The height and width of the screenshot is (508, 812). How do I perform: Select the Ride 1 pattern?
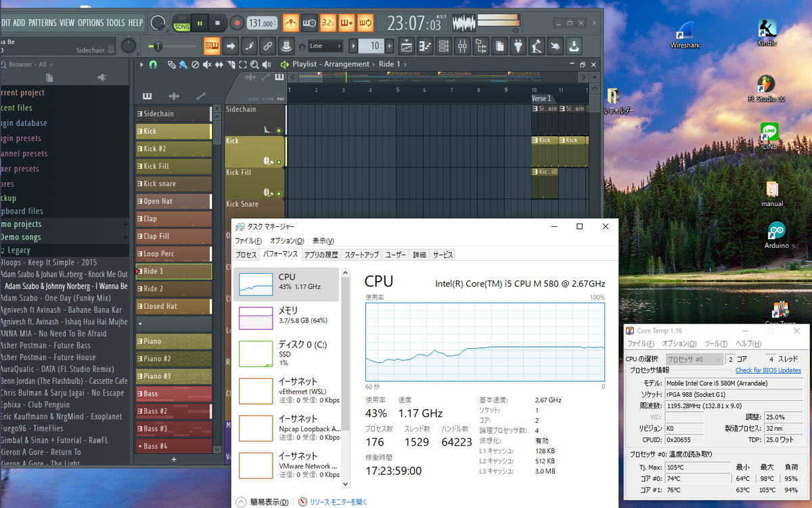point(174,271)
